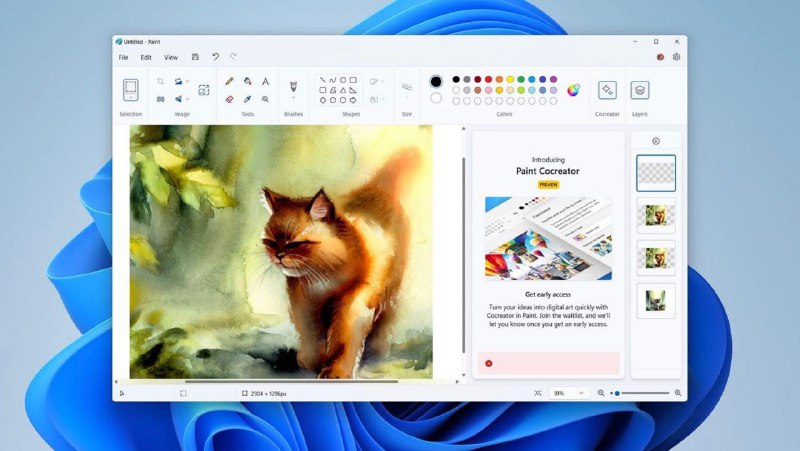Choose the yellow palette color

pyautogui.click(x=510, y=80)
